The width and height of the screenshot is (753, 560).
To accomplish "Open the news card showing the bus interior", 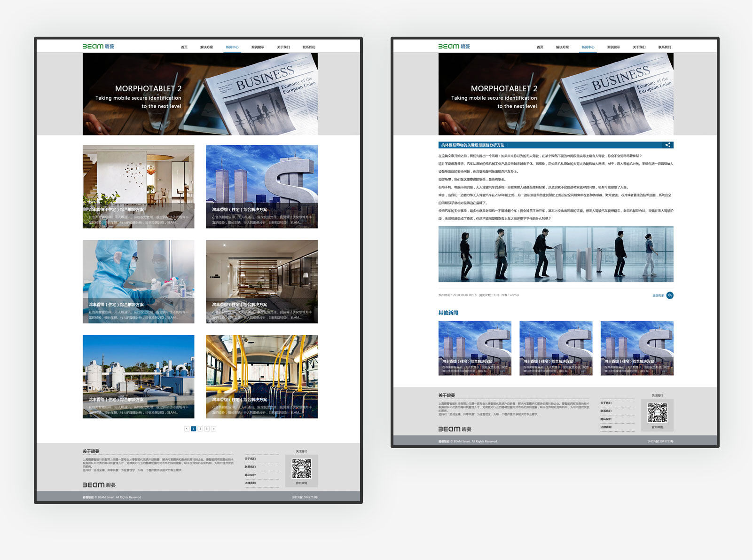I will 262,377.
